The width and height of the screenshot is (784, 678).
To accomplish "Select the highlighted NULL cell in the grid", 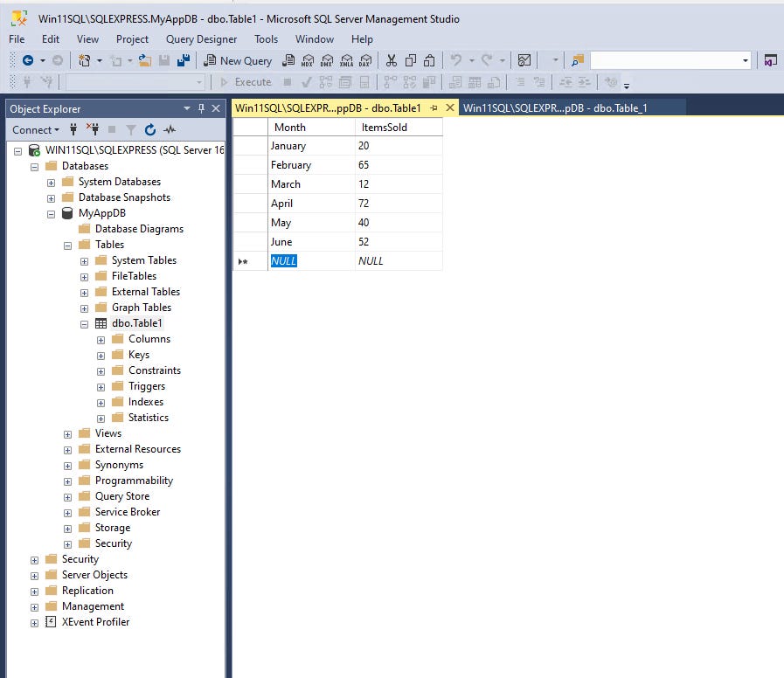I will (283, 260).
